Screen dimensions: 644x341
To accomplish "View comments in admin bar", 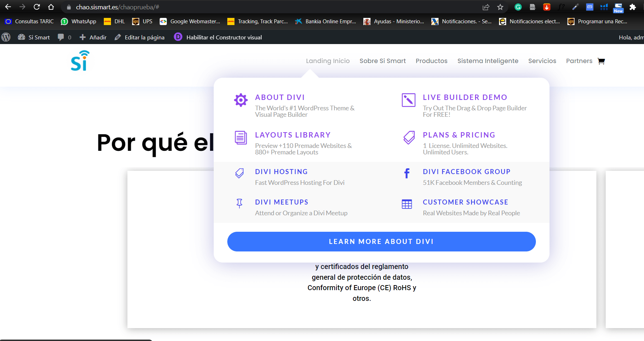I will tap(64, 37).
